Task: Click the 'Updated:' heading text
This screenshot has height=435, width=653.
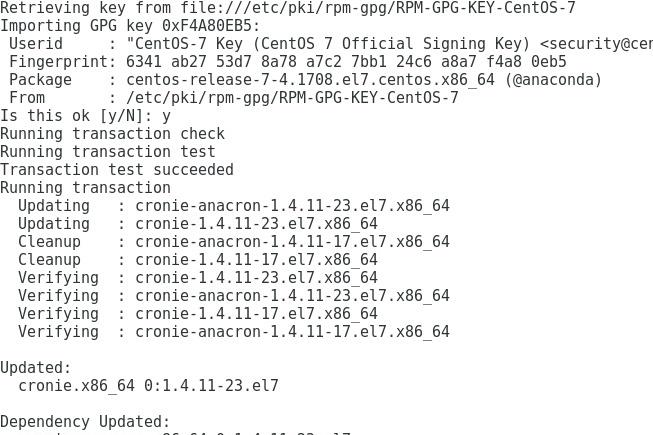Action: pyautogui.click(x=36, y=368)
